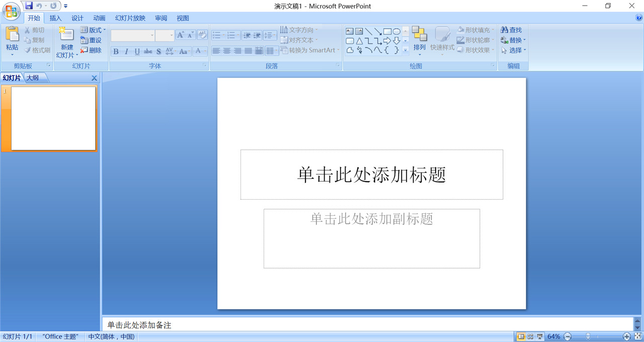This screenshot has height=342, width=644.
Task: Activate Normal view button in status bar
Action: pos(521,336)
